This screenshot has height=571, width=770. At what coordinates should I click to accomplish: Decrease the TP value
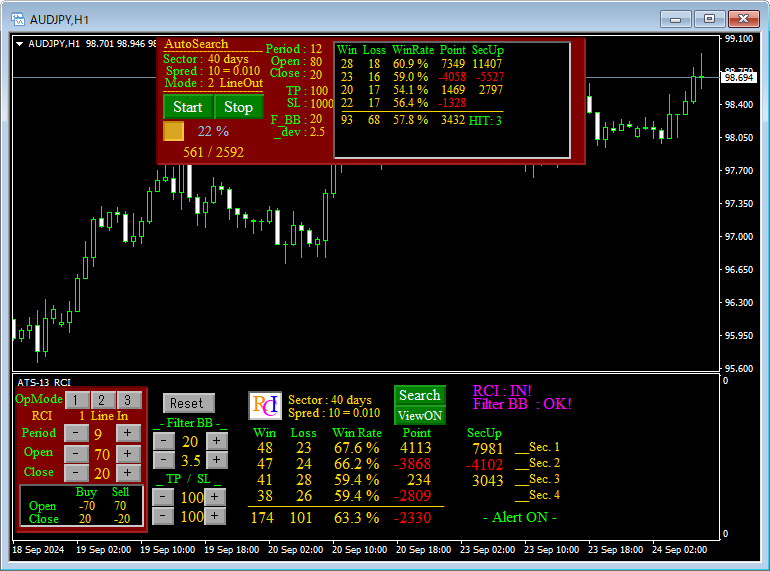(163, 497)
